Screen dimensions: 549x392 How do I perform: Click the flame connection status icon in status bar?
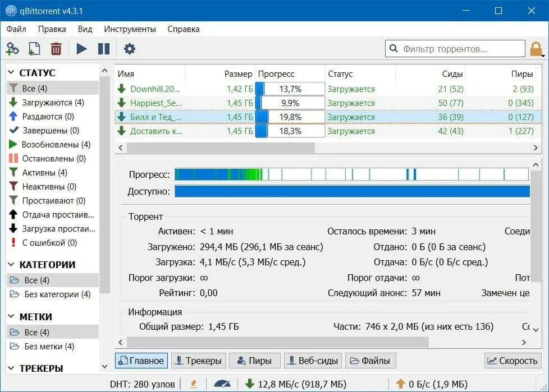click(193, 384)
